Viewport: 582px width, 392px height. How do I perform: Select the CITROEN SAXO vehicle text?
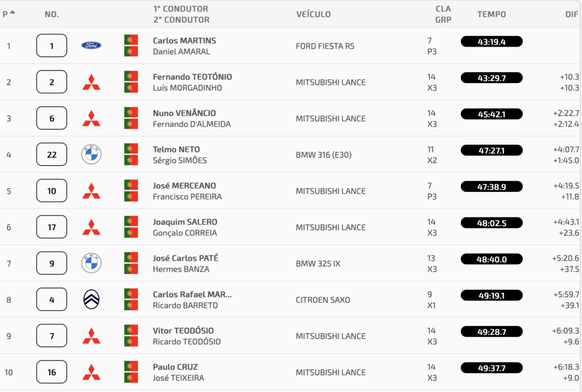tap(323, 300)
